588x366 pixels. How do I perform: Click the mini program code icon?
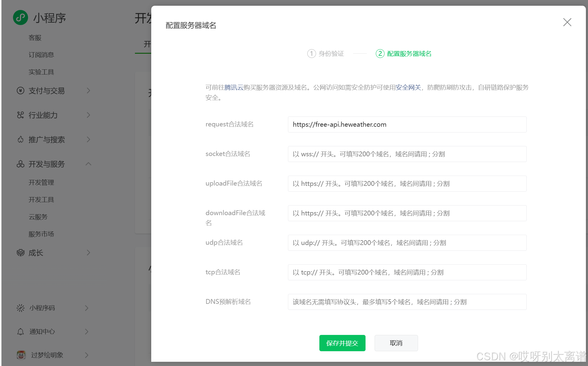click(21, 308)
